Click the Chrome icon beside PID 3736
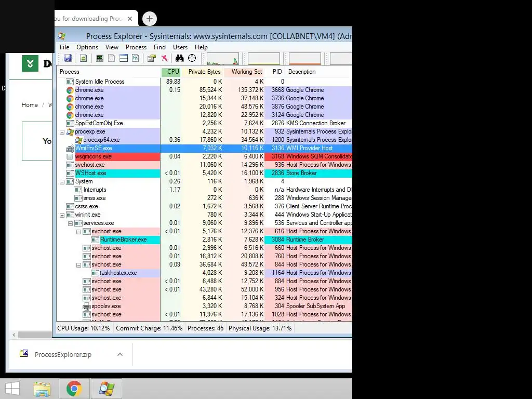Screen dimensions: 532x399 tap(70, 98)
